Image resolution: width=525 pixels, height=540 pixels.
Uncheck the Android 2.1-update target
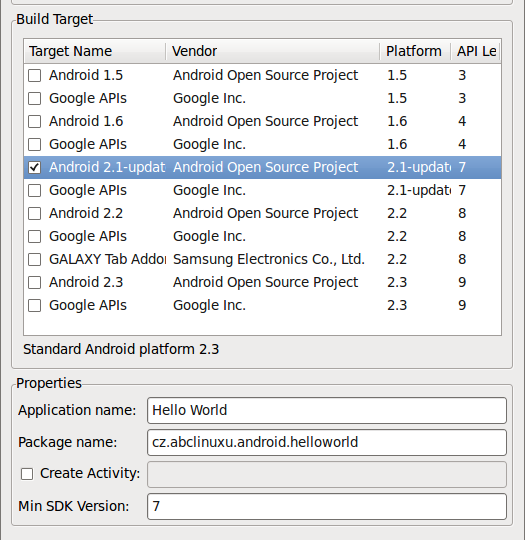[x=34, y=167]
